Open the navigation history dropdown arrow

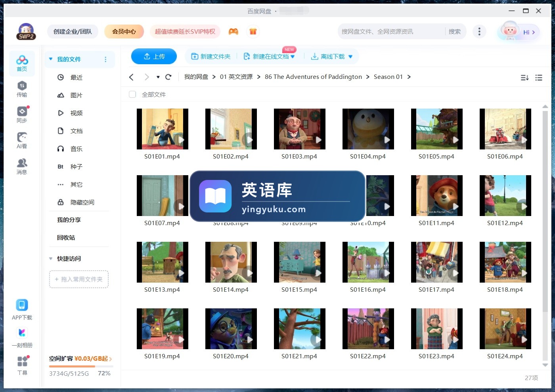tap(158, 77)
